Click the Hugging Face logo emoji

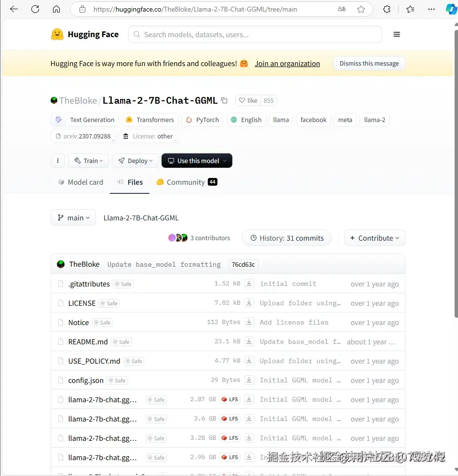[x=57, y=34]
